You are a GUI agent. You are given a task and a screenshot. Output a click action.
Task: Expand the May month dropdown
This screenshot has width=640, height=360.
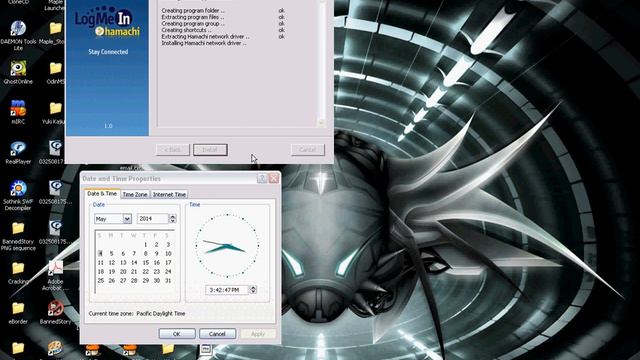point(127,219)
